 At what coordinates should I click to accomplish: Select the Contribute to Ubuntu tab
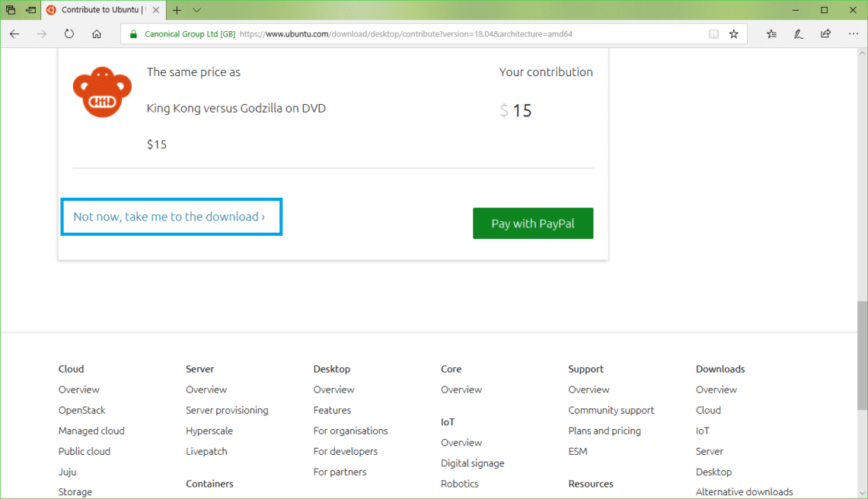coord(99,11)
